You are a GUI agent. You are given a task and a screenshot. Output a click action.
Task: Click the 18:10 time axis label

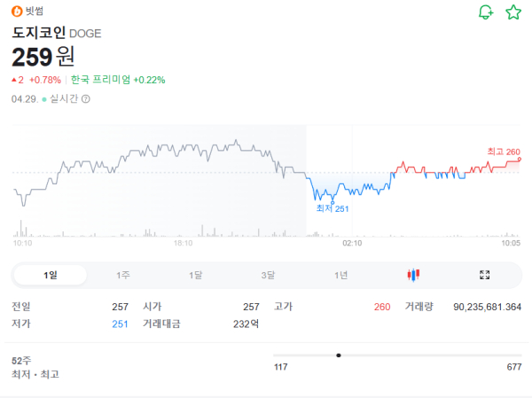[x=183, y=243]
